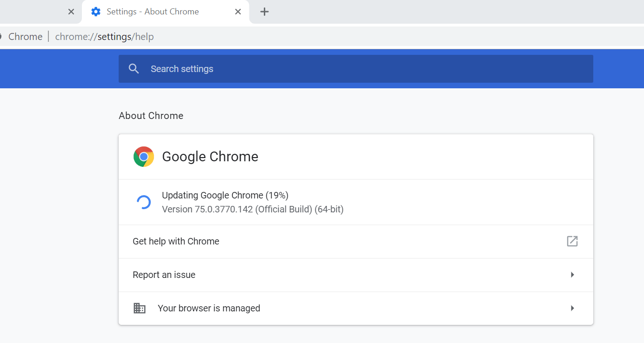644x343 pixels.
Task: Click the chrome://settings/help address bar URL
Action: (104, 37)
